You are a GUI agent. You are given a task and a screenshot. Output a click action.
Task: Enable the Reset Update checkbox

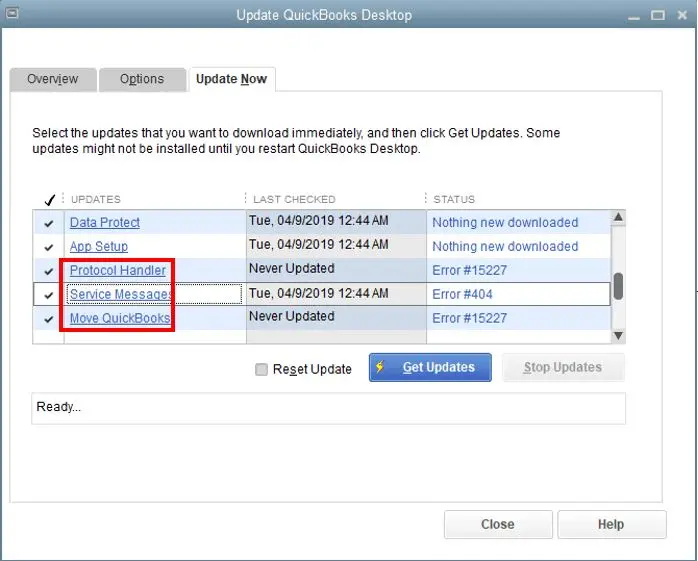[x=261, y=369]
